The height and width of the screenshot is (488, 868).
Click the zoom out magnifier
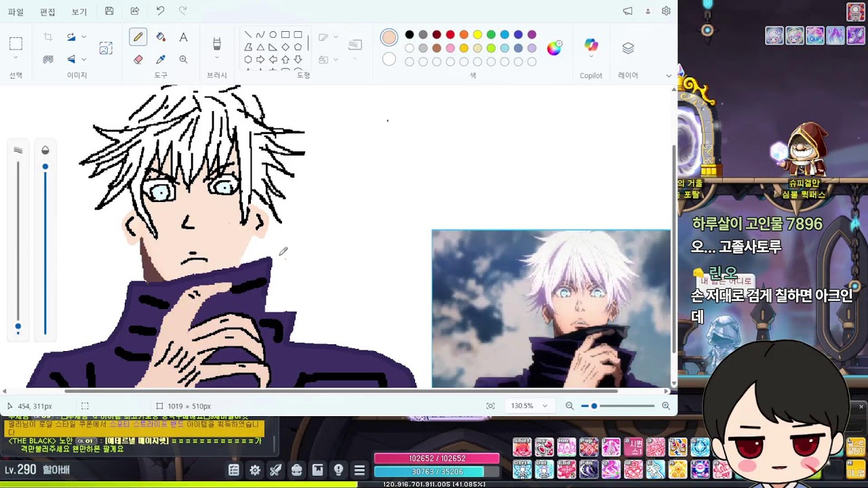click(x=570, y=406)
